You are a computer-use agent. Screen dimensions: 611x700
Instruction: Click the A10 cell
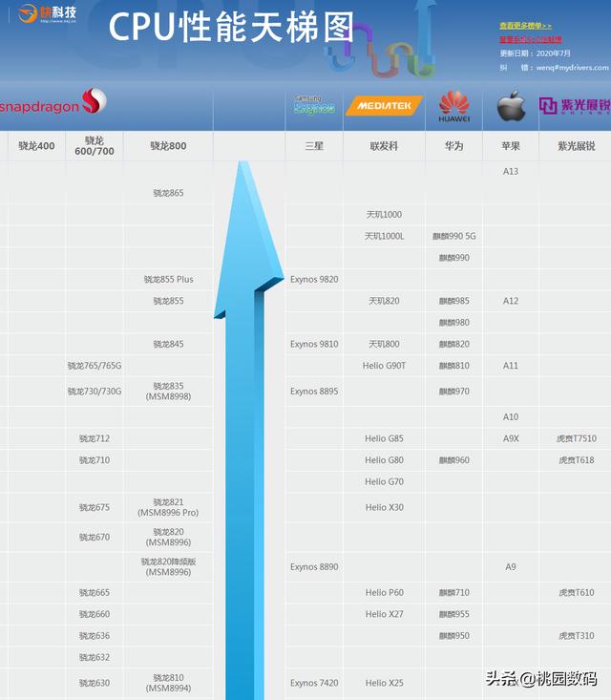(x=511, y=417)
